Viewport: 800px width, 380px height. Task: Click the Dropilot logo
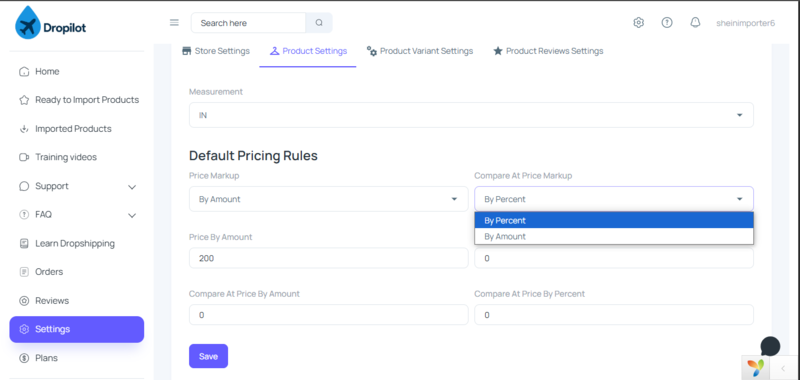point(51,23)
